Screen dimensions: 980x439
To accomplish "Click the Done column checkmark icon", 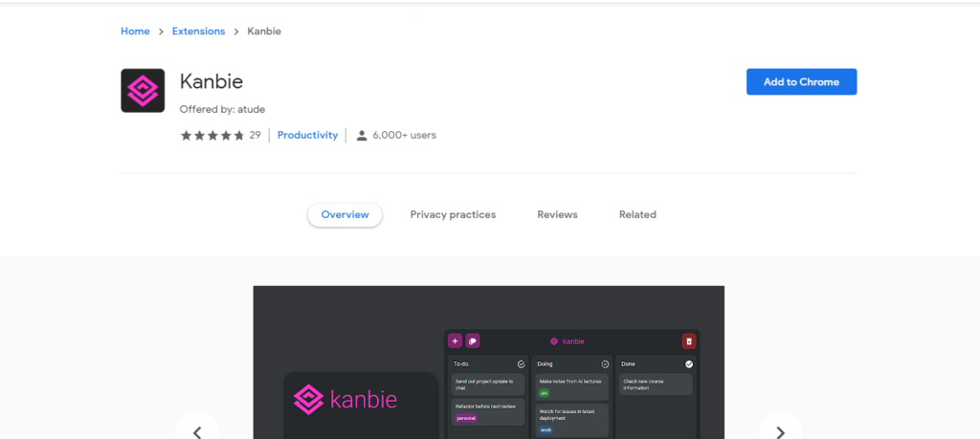I will click(x=689, y=364).
